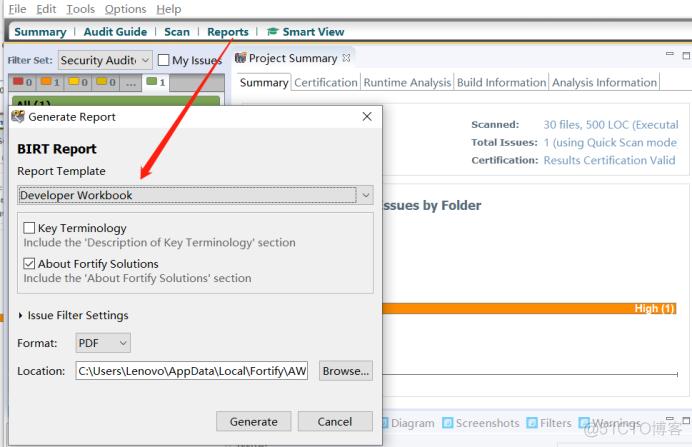The image size is (692, 447).
Task: Cancel the Generate Report dialog
Action: [x=335, y=421]
